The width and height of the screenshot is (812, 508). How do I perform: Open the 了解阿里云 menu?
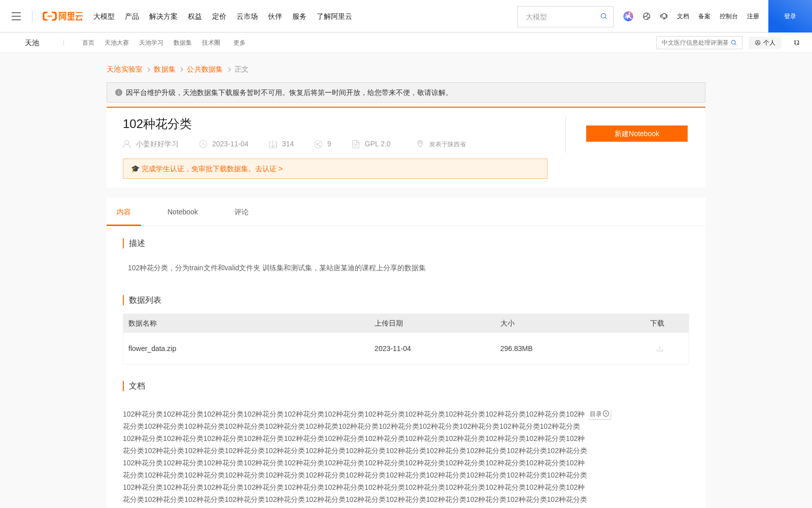(334, 16)
